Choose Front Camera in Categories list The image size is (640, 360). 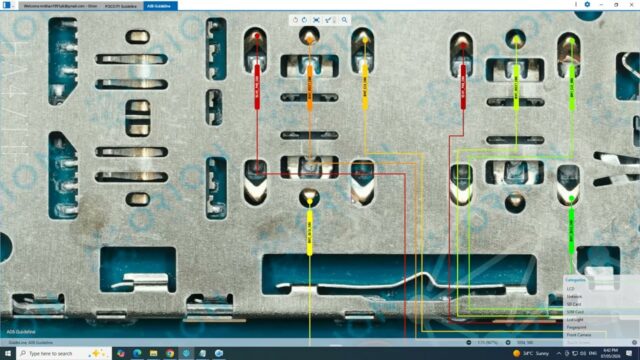tap(579, 335)
